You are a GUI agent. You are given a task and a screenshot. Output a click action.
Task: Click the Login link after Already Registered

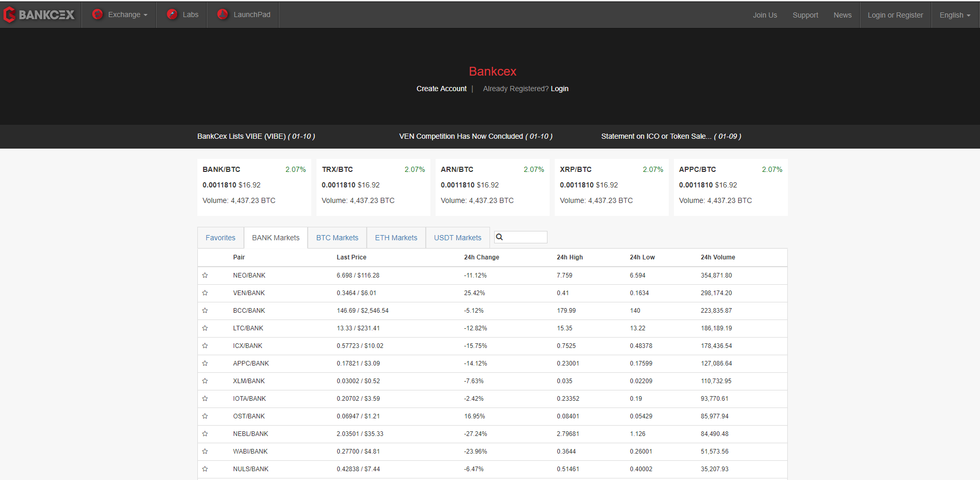pyautogui.click(x=559, y=89)
